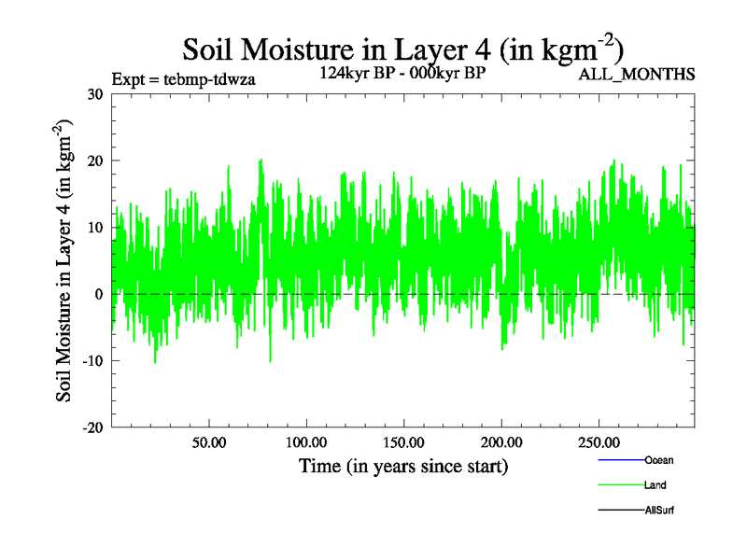Click the green Land legend line
The image size is (747, 560).
(620, 485)
